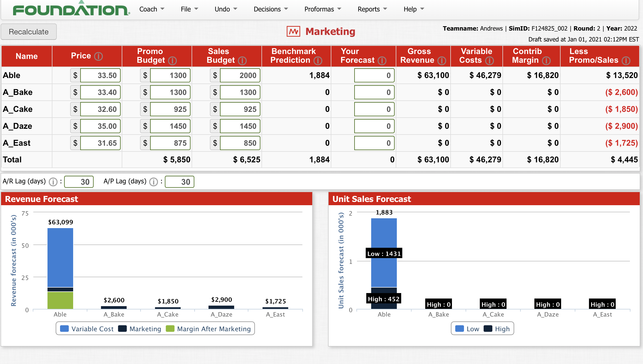Click the A_East promo budget field 875
Viewport: 643px width, 364px height.
170,143
